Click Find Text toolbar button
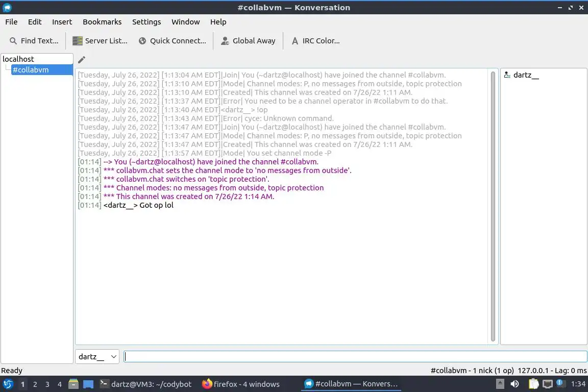 (x=34, y=40)
